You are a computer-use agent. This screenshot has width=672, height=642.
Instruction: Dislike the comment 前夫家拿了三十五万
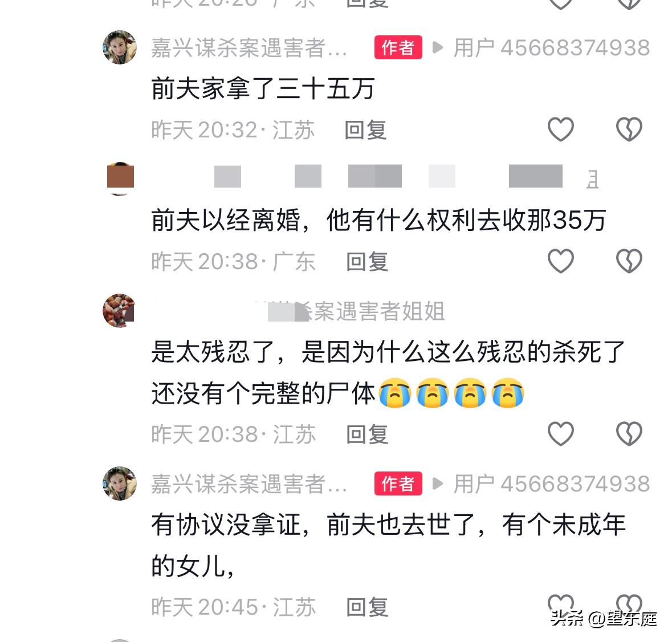629,129
